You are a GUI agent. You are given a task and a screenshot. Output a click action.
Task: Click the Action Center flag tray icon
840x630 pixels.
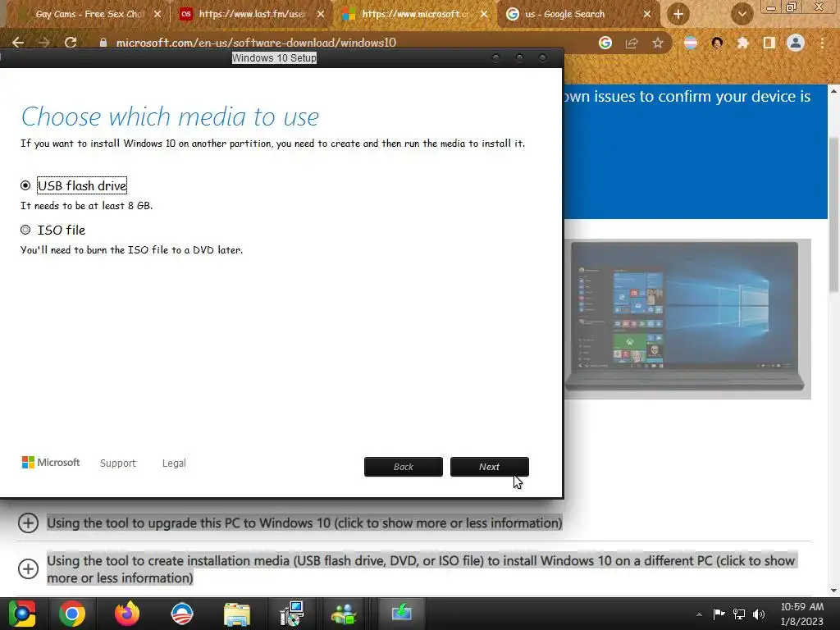point(719,614)
